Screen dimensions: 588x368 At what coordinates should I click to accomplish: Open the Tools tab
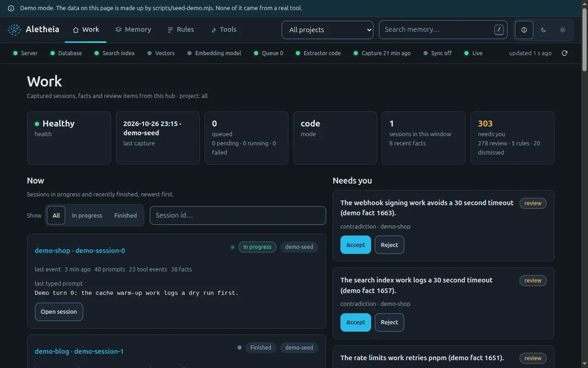pos(224,29)
